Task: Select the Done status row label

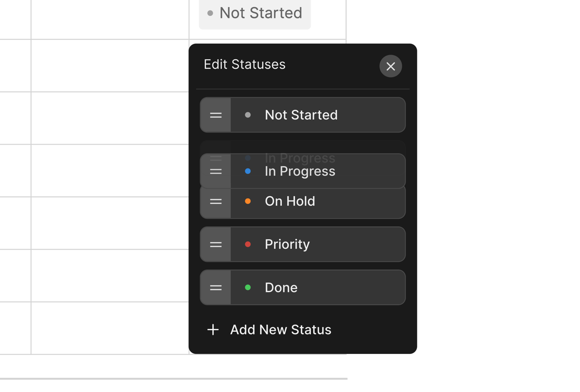Action: click(281, 288)
